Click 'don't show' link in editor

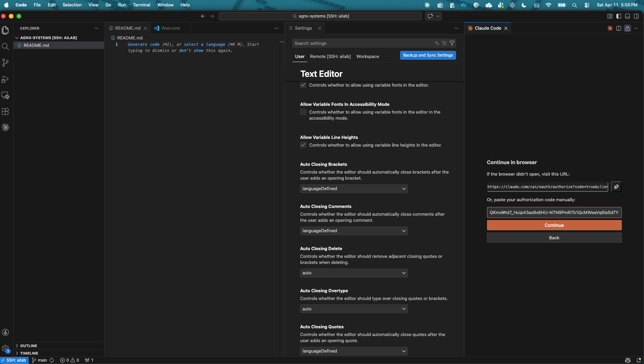pyautogui.click(x=191, y=51)
